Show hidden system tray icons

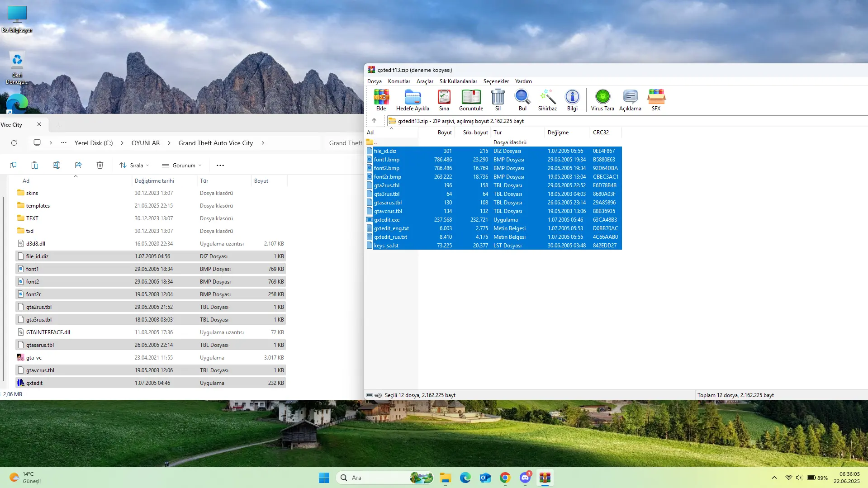(774, 478)
